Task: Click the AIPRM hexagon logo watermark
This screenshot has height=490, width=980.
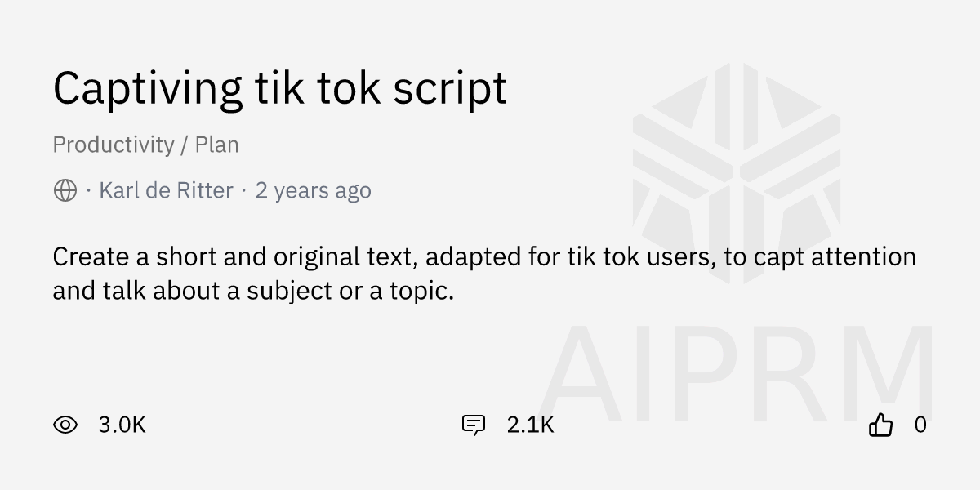Action: pos(736,173)
